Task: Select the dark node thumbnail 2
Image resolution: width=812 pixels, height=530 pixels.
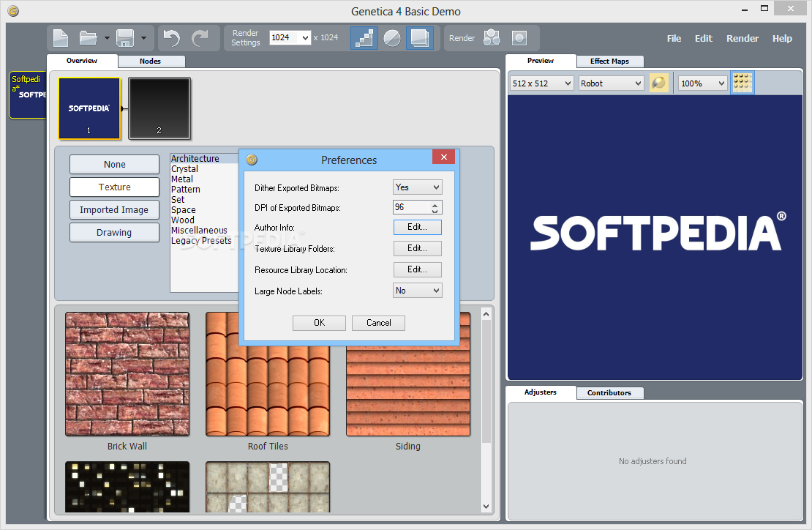Action: [x=159, y=108]
